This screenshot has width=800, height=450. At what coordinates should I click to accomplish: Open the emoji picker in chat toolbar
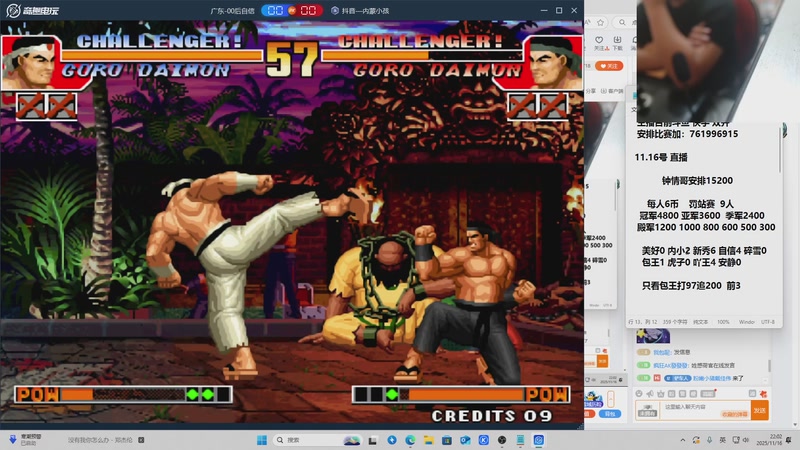(x=639, y=393)
